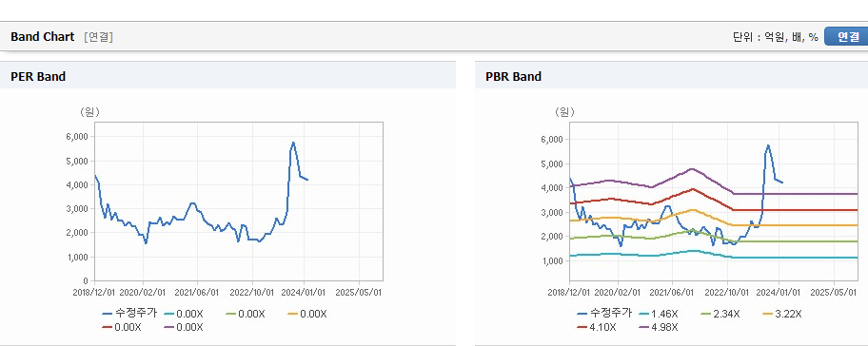This screenshot has width=868, height=346.
Task: Click the (원) unit label above PBR chart
Action: click(564, 111)
